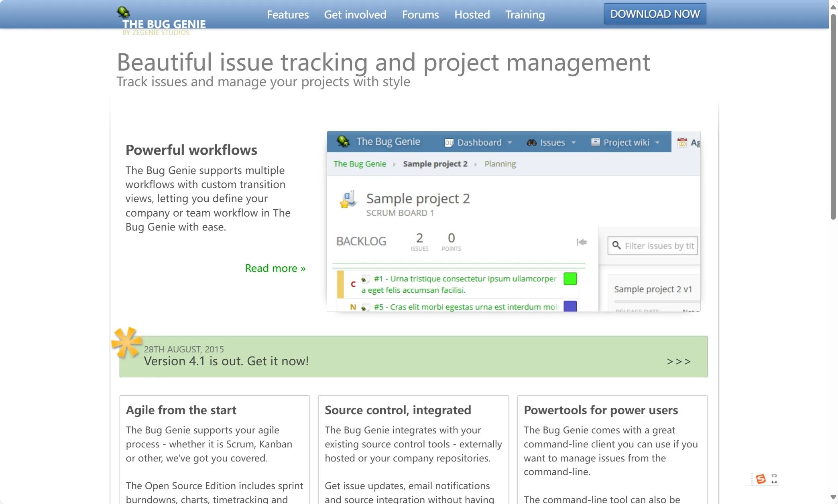Click the magnifier icon in filter box

(616, 245)
